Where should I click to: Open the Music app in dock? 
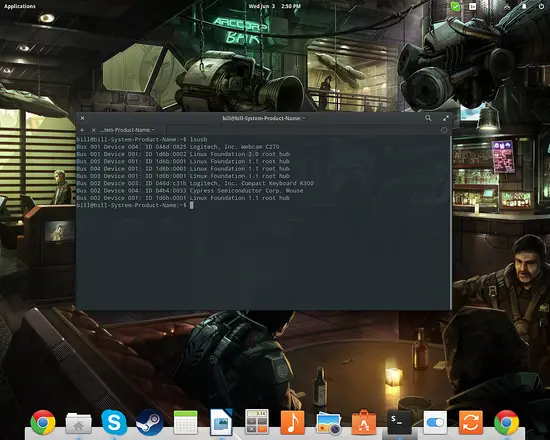(292, 422)
